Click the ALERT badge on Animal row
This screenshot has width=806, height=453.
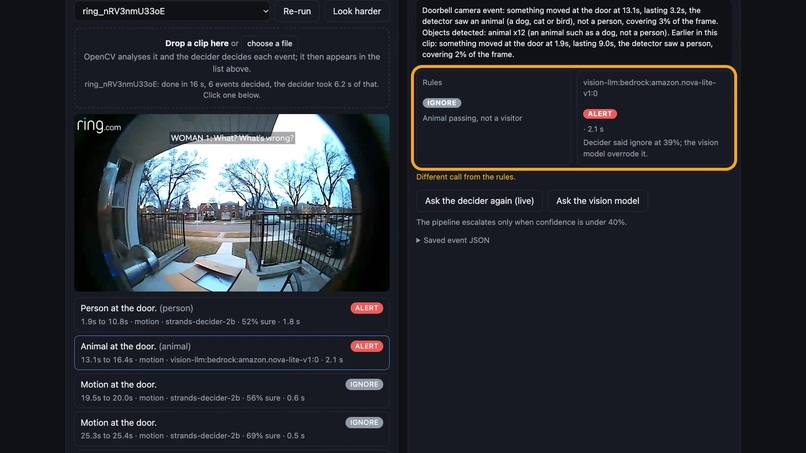367,346
